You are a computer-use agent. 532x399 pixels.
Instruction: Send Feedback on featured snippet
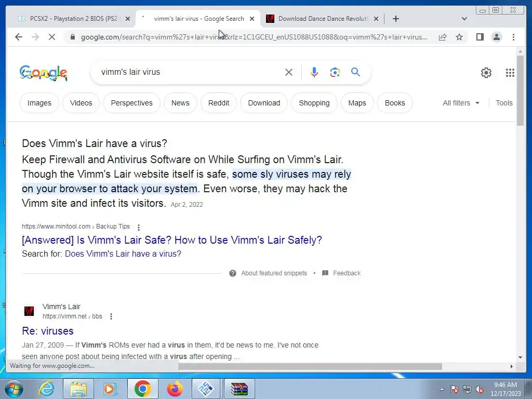(x=347, y=273)
